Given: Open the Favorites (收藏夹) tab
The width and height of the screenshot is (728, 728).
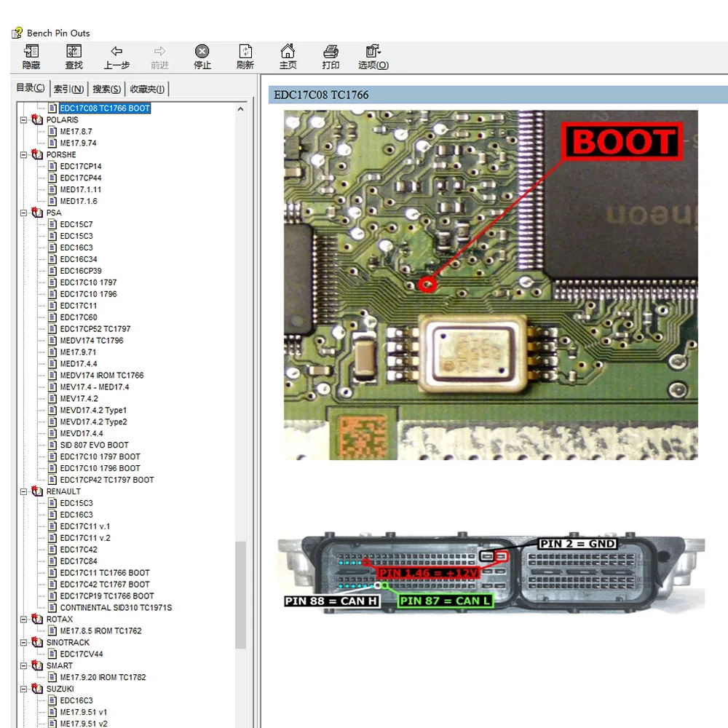Looking at the screenshot, I should [x=147, y=89].
